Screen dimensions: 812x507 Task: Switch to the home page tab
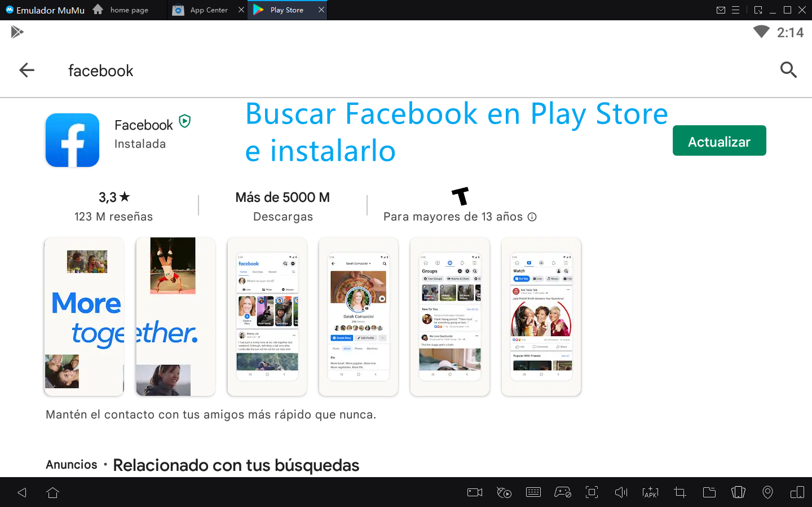click(129, 10)
